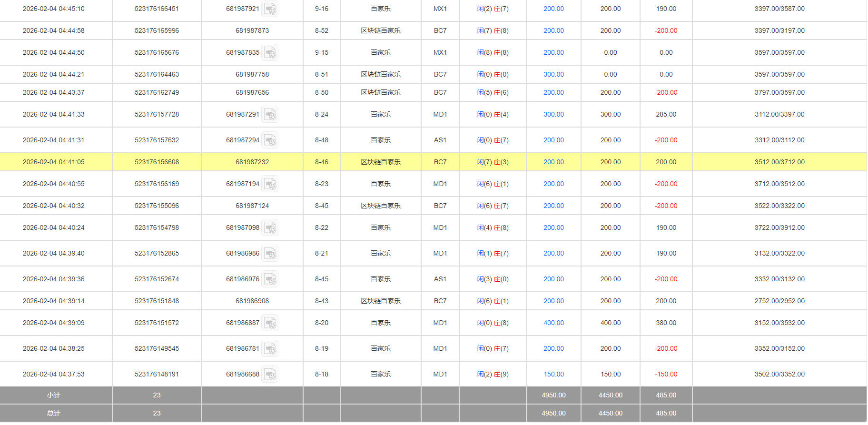The width and height of the screenshot is (868, 425).
Task: Open video replay for round 681986887
Action: 270,323
